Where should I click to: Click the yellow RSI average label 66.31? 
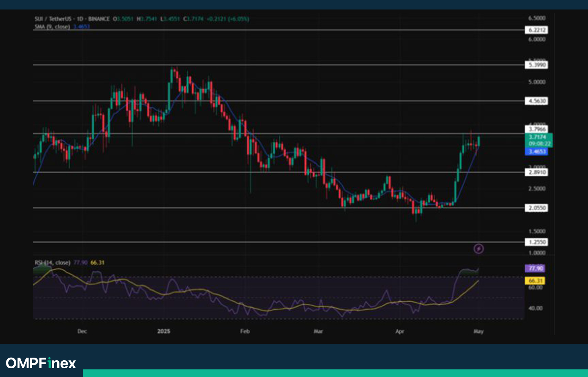(535, 281)
